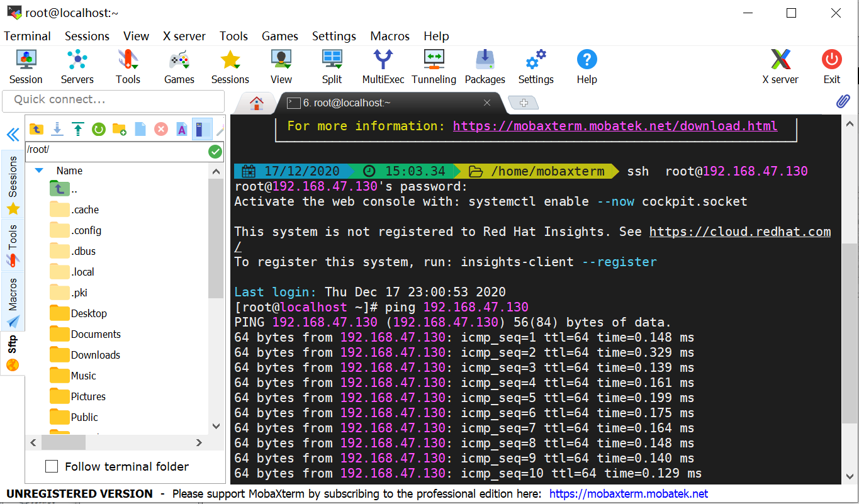Refresh the SFTP folder with the green circular icon

click(99, 129)
